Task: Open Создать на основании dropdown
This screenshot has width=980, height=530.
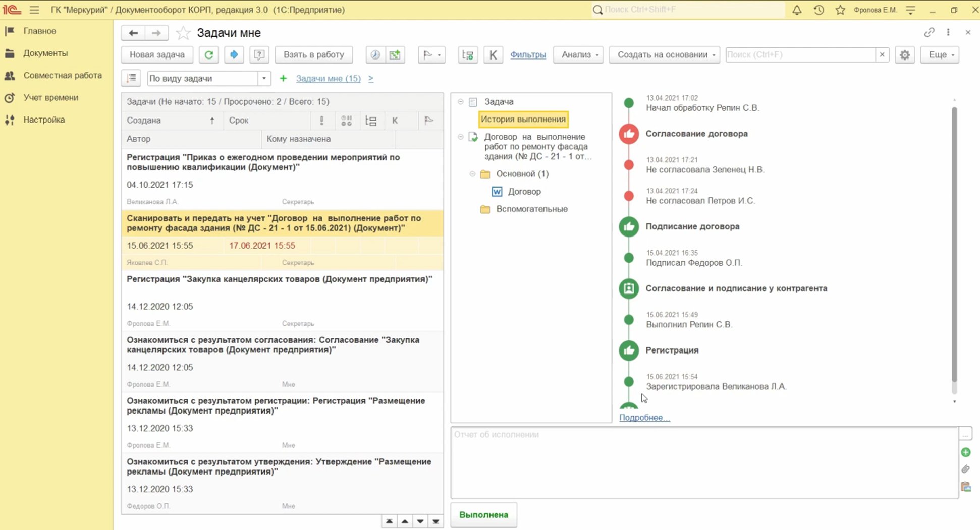Action: coord(665,54)
